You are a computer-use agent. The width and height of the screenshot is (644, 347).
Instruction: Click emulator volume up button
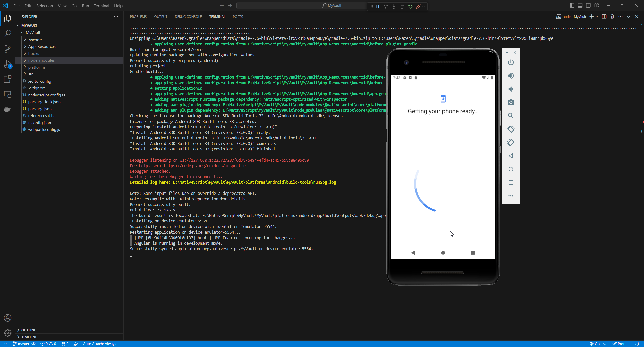[x=511, y=76]
